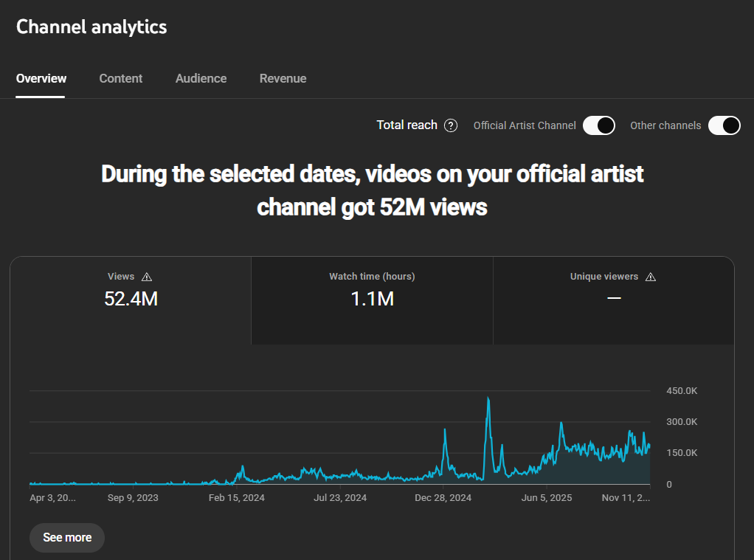The height and width of the screenshot is (560, 754).
Task: Click the warning icon next to Views
Action: (x=146, y=277)
